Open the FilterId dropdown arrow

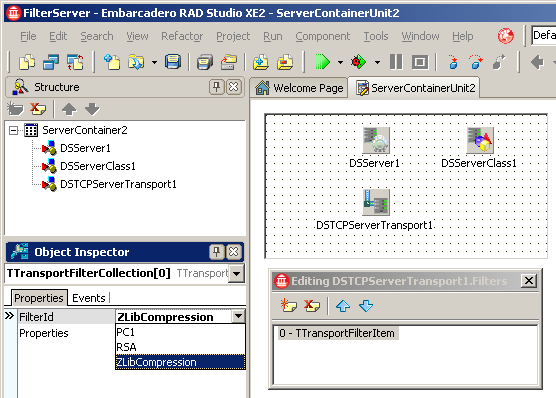click(238, 316)
